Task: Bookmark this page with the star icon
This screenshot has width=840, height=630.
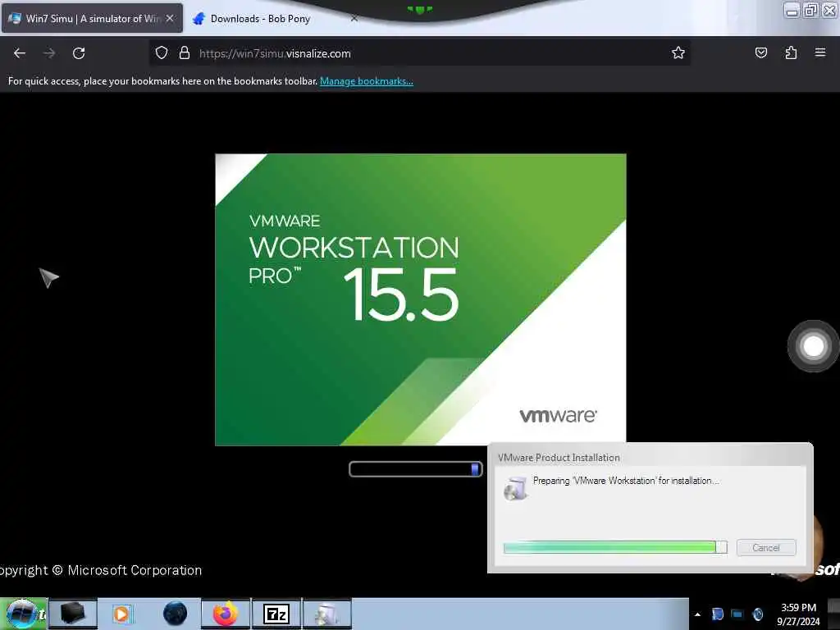Action: point(678,52)
